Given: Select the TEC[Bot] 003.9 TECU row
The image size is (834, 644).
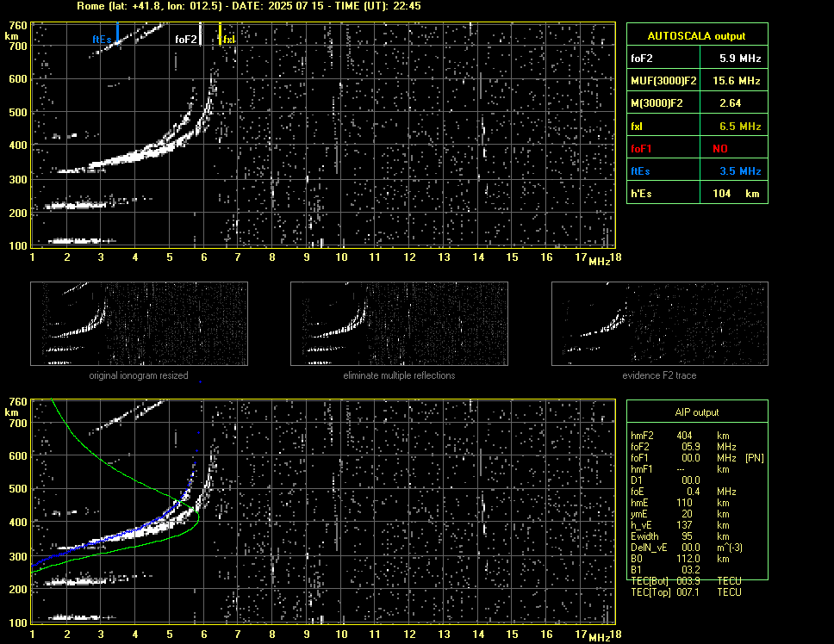Looking at the screenshot, I should click(x=686, y=581).
